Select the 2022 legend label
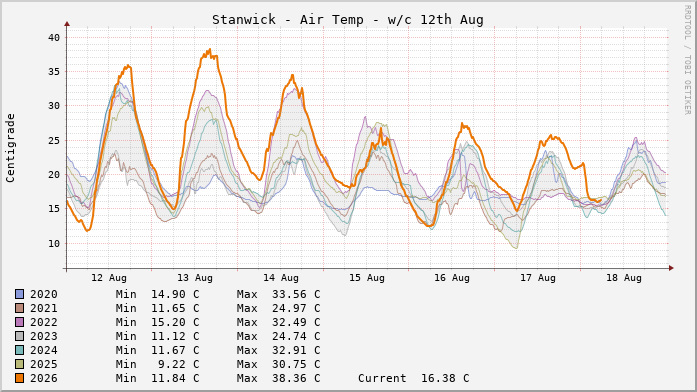The width and height of the screenshot is (697, 392). pyautogui.click(x=44, y=322)
